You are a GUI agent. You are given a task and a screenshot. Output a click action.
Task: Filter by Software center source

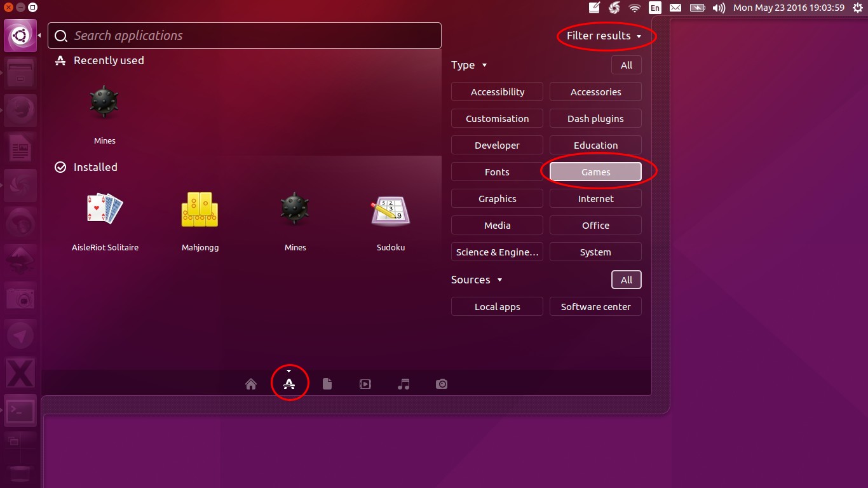point(595,306)
